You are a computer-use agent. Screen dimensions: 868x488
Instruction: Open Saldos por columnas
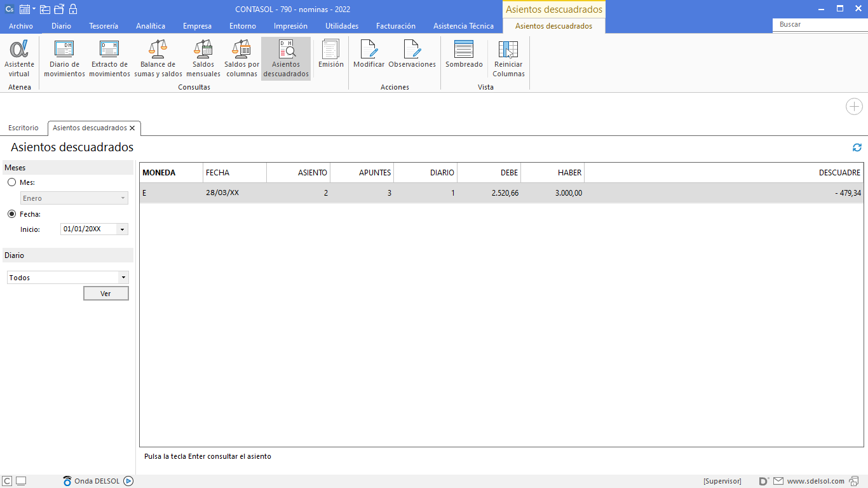(x=241, y=58)
